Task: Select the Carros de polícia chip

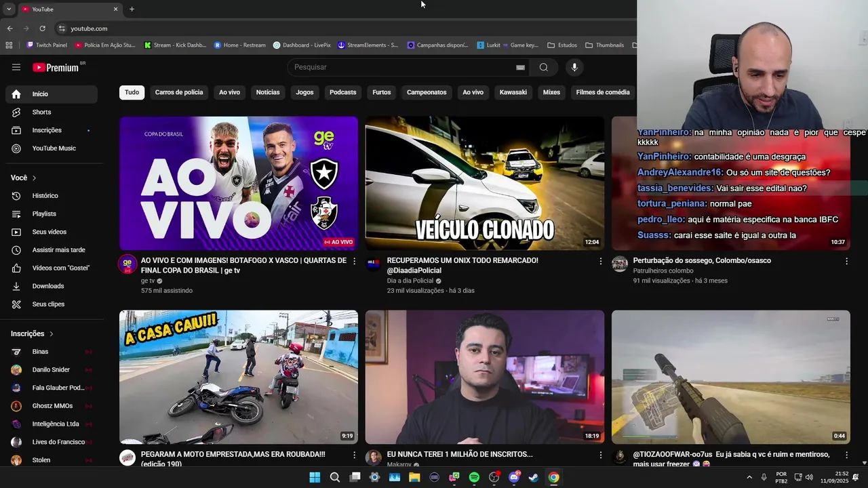Action: (179, 92)
